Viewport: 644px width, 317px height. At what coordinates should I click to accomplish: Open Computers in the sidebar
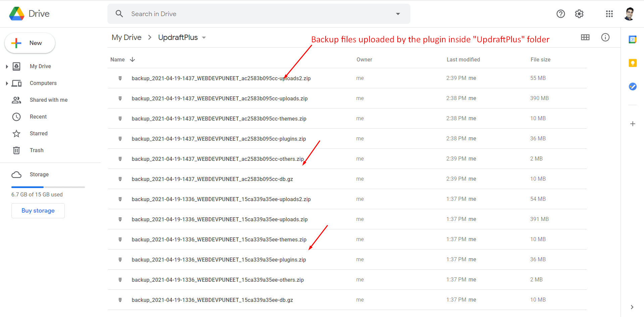pyautogui.click(x=43, y=83)
